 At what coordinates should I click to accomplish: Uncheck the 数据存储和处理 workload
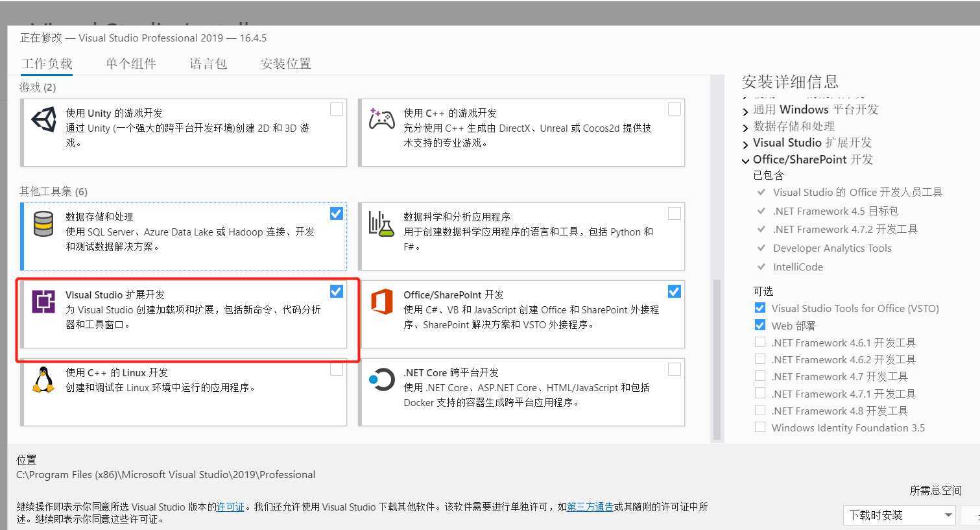pyautogui.click(x=336, y=213)
